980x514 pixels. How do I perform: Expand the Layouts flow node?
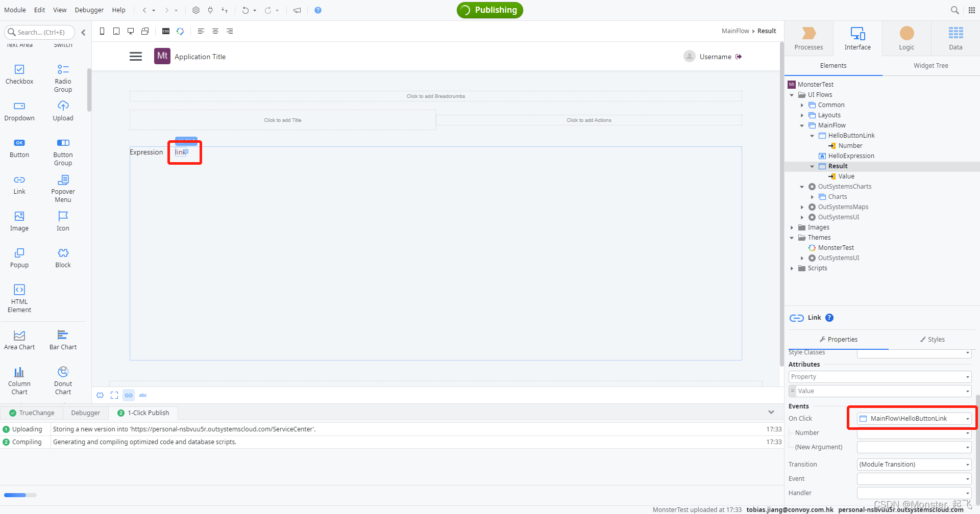[802, 115]
